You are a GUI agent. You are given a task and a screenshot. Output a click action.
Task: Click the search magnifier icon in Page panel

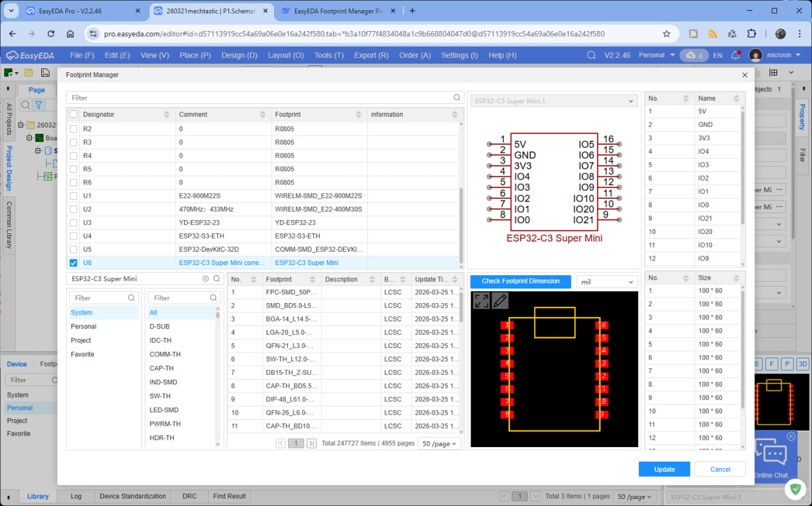coord(25,105)
